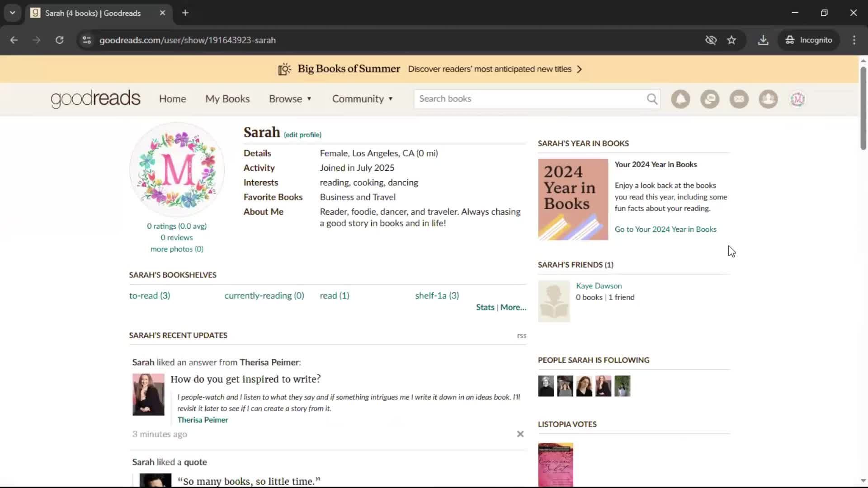Close the Goodreads browser tab
The image size is (868, 488).
[x=162, y=13]
